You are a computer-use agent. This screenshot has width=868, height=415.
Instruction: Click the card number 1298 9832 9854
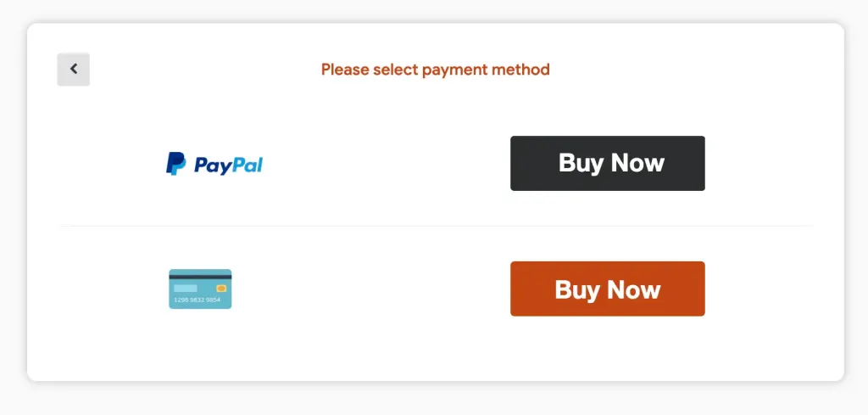[197, 300]
